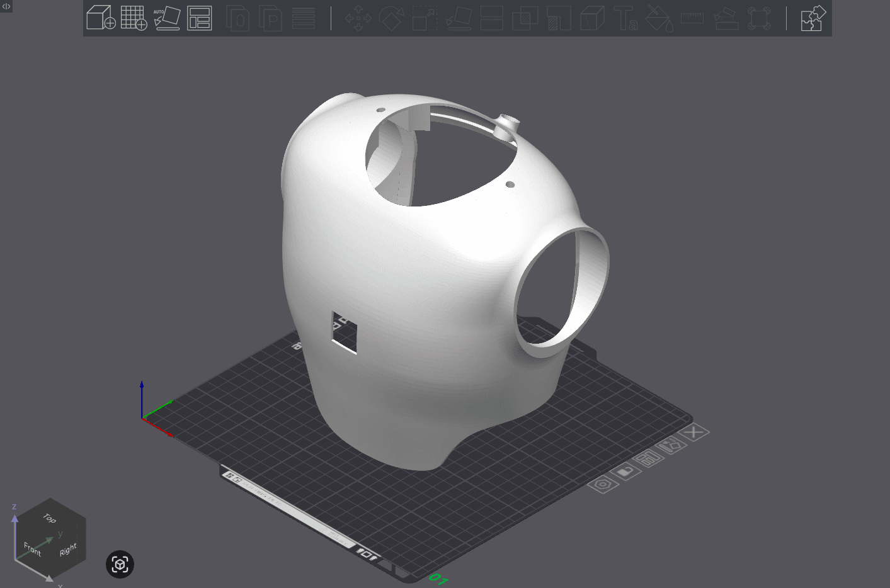Open plate settings with the gear icon
Image resolution: width=890 pixels, height=588 pixels.
[603, 483]
